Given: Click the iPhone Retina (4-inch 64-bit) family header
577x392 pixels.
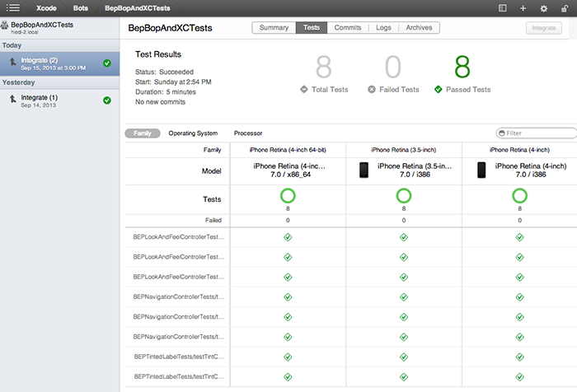Looking at the screenshot, I should (x=288, y=150).
